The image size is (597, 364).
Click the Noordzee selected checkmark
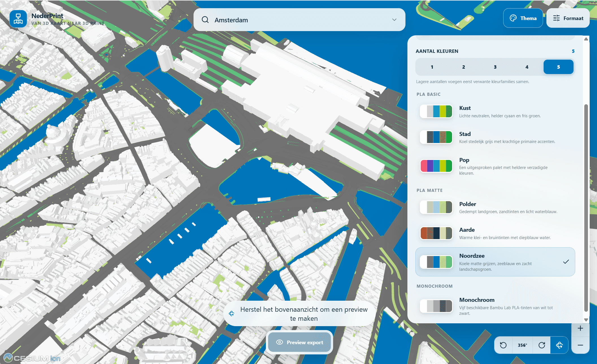pos(566,262)
